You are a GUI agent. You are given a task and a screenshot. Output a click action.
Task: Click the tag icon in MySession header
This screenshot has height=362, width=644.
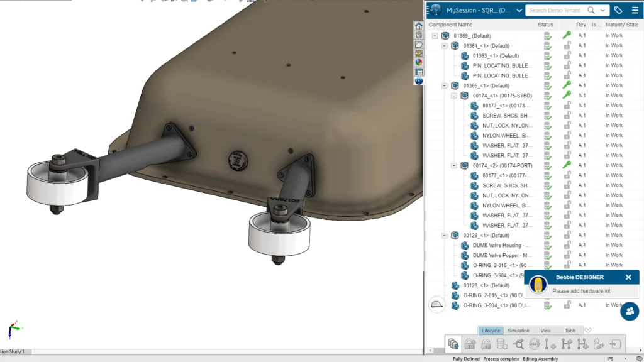pos(618,10)
